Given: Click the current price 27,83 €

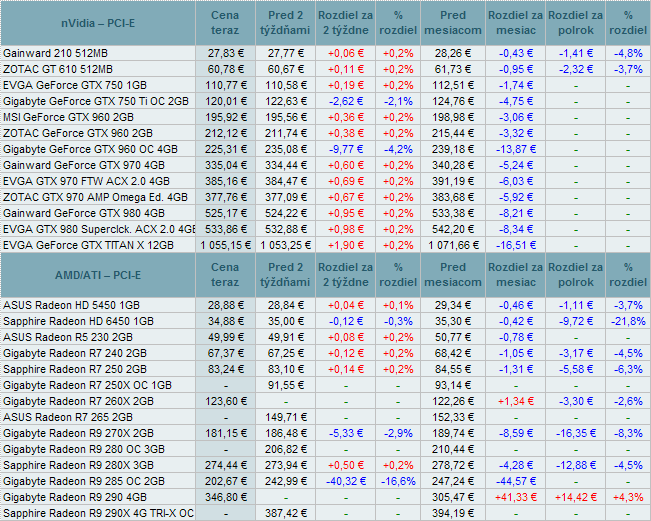Looking at the screenshot, I should click(226, 53).
